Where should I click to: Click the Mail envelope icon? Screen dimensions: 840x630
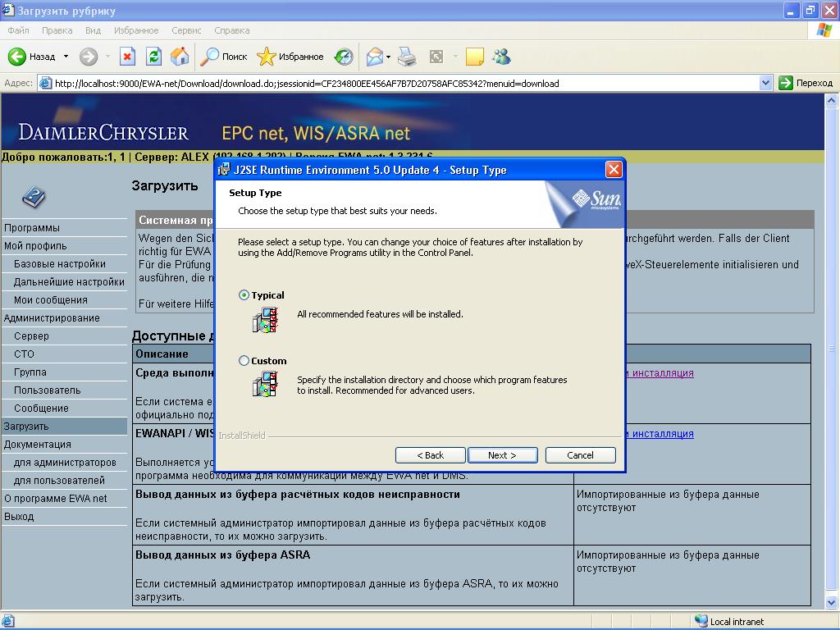click(374, 57)
